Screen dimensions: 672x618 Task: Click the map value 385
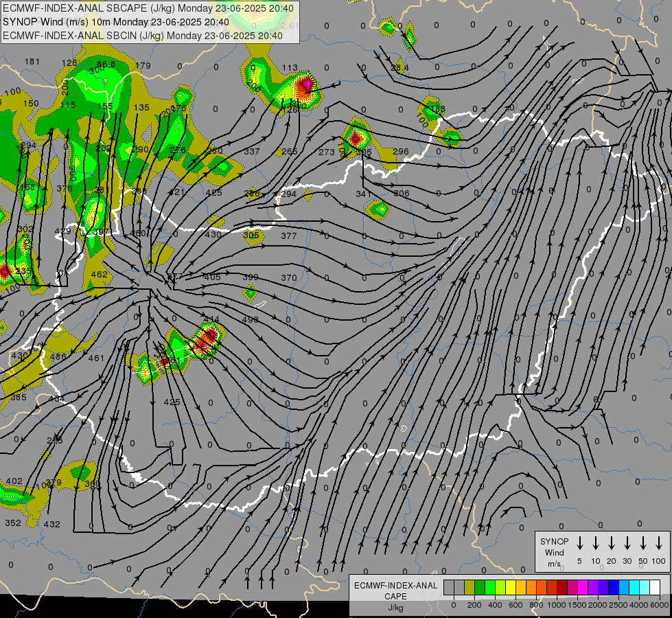pos(19,397)
